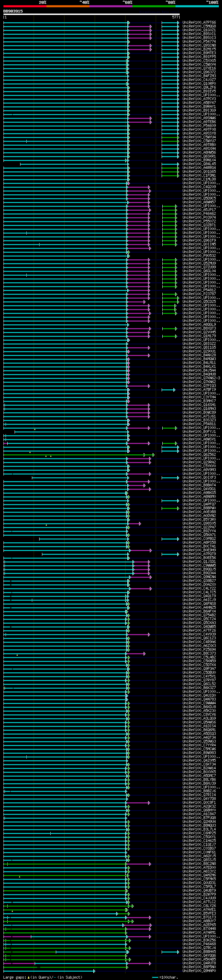Select hit label UniRef100_Q29RA2

point(199,462)
